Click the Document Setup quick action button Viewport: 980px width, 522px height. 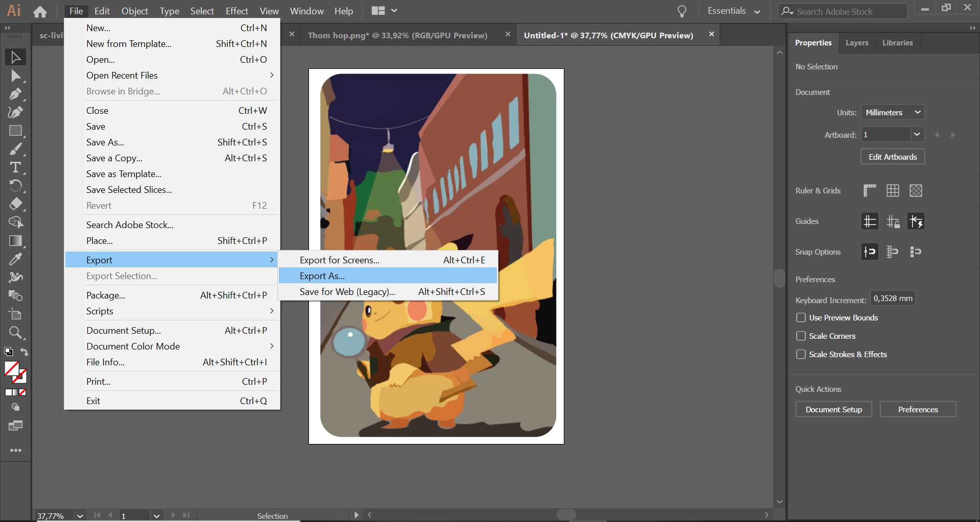pos(833,410)
